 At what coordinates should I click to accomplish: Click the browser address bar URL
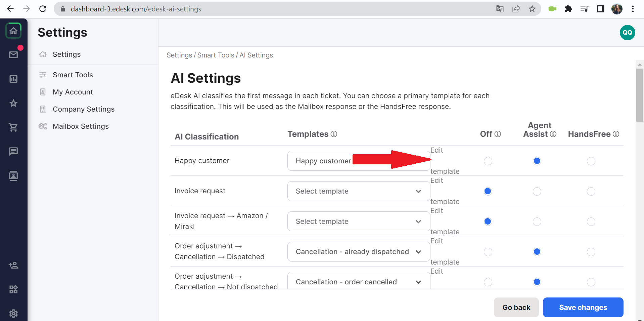point(136,9)
